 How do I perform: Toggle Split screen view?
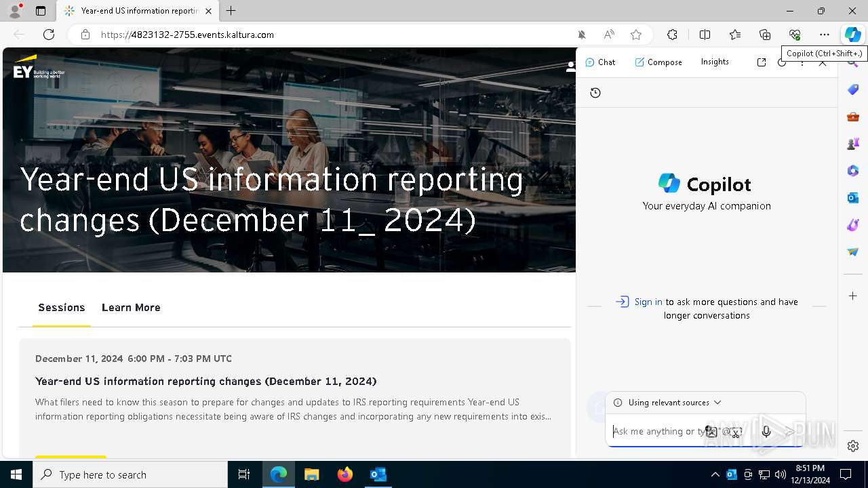[705, 35]
